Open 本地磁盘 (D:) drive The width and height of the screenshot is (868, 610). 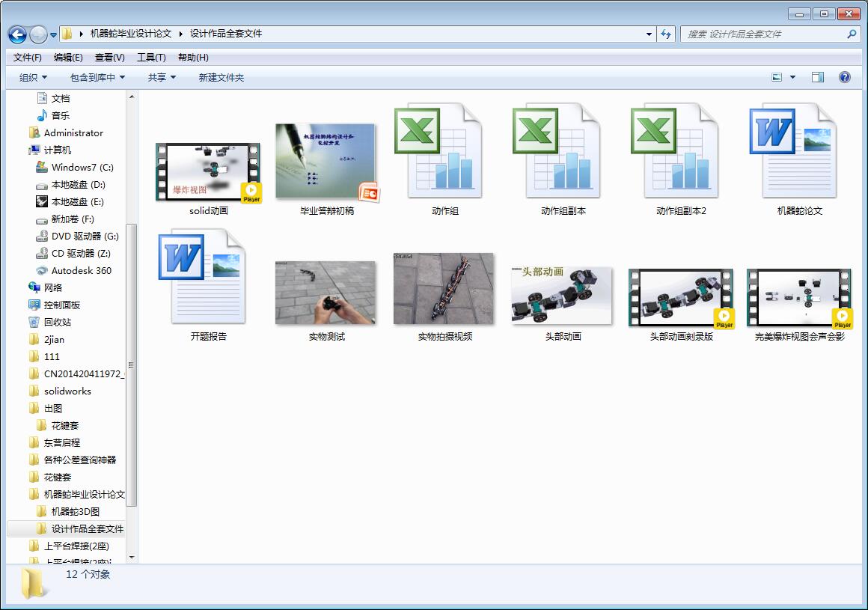pyautogui.click(x=78, y=184)
